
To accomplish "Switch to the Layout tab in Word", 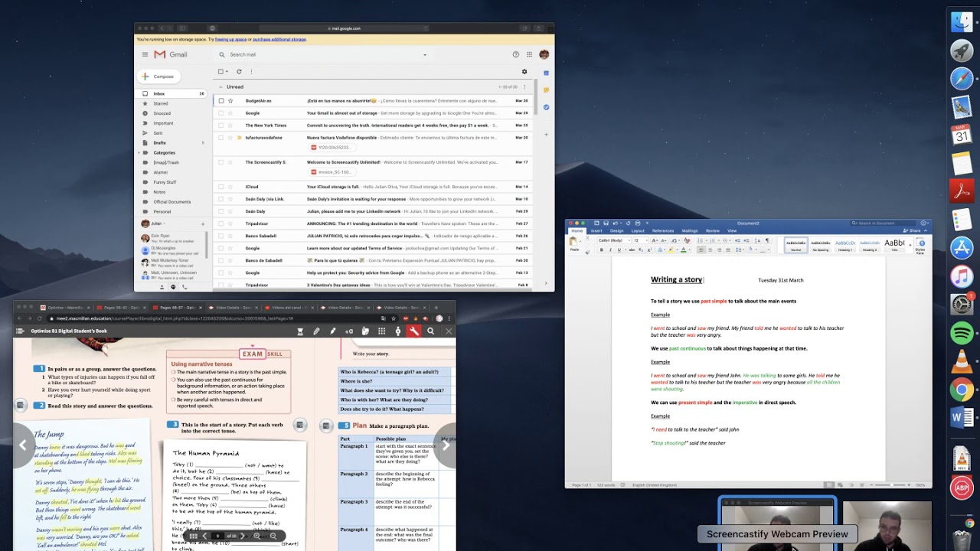I will 638,230.
